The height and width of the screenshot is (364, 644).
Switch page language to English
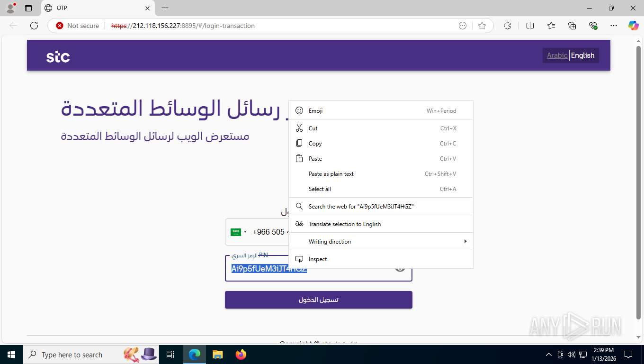click(582, 55)
